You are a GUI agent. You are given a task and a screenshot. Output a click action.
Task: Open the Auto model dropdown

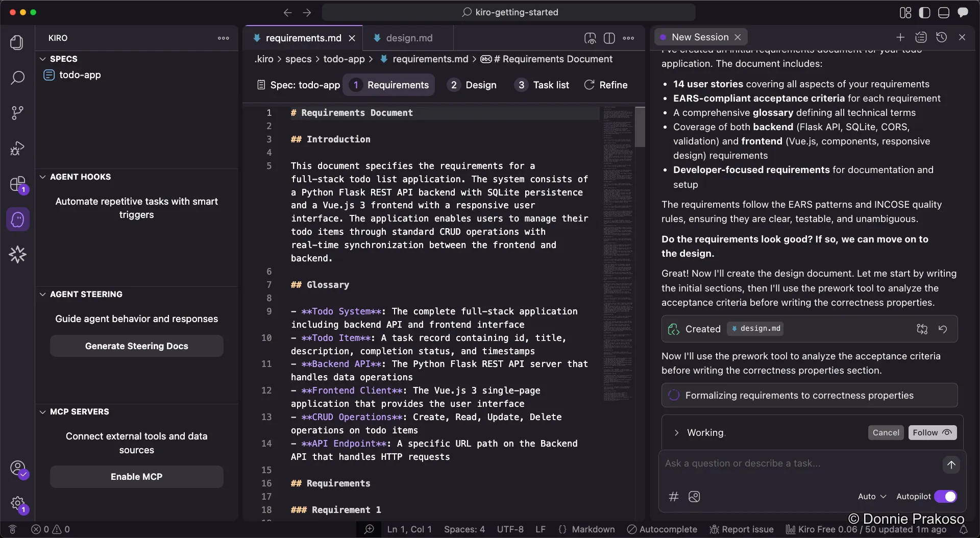872,497
